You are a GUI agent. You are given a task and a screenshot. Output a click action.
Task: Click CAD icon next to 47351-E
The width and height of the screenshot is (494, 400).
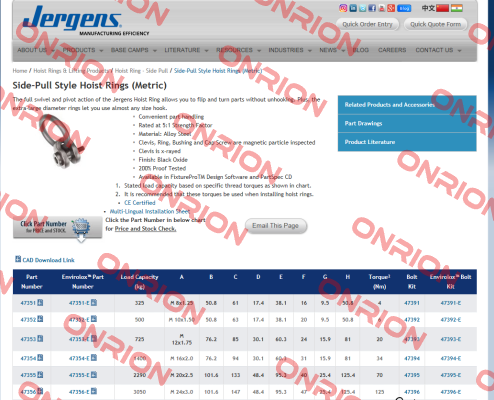94,302
